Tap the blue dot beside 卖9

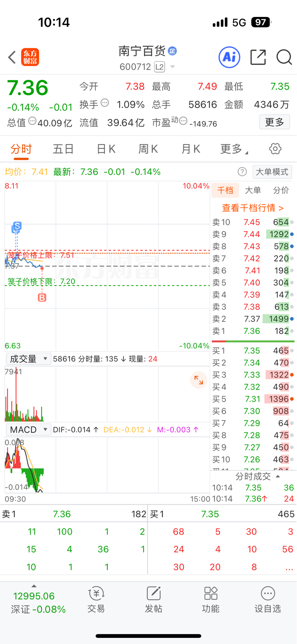292,234
